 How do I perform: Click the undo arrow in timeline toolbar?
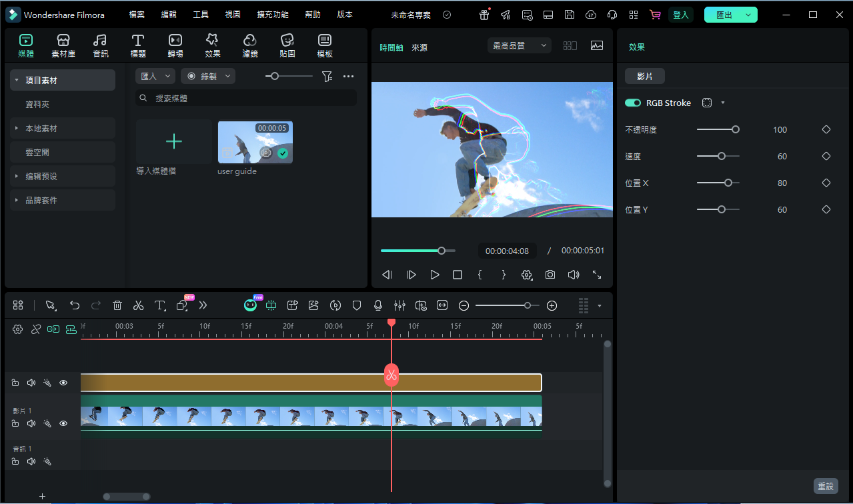pos(75,305)
